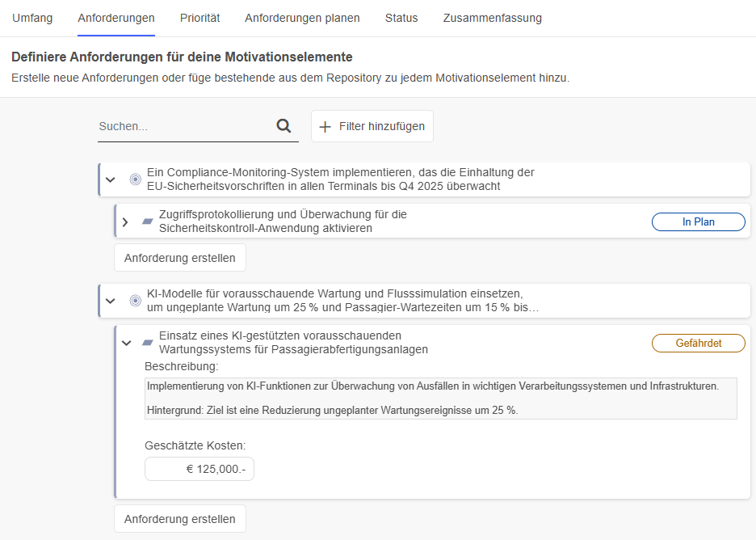Click the plus icon on Filter hinzufügen
This screenshot has width=756, height=540.
coord(325,126)
